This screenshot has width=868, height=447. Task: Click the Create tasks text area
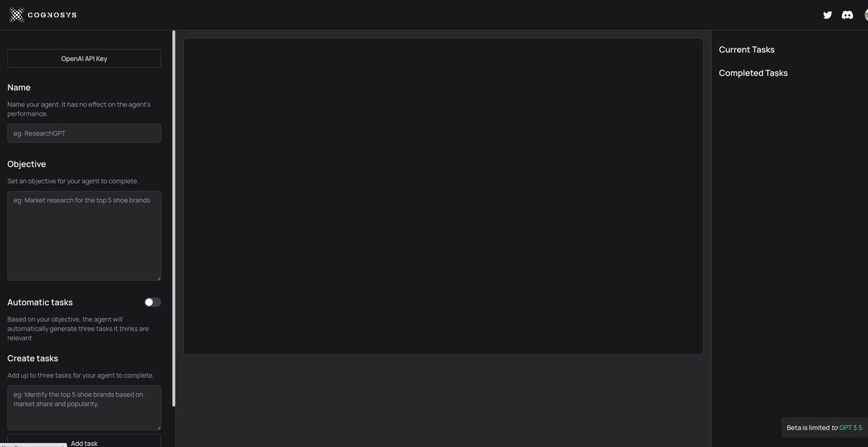(84, 408)
